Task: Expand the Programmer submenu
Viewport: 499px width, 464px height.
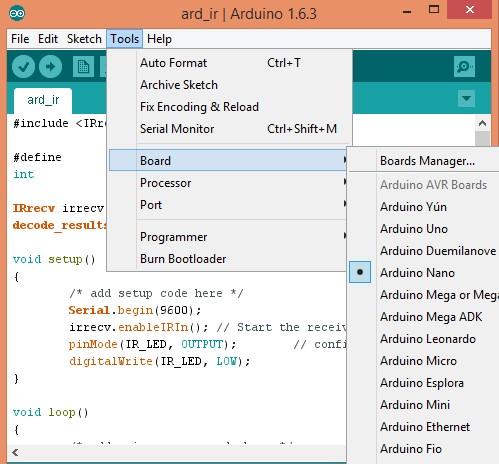Action: (x=227, y=237)
